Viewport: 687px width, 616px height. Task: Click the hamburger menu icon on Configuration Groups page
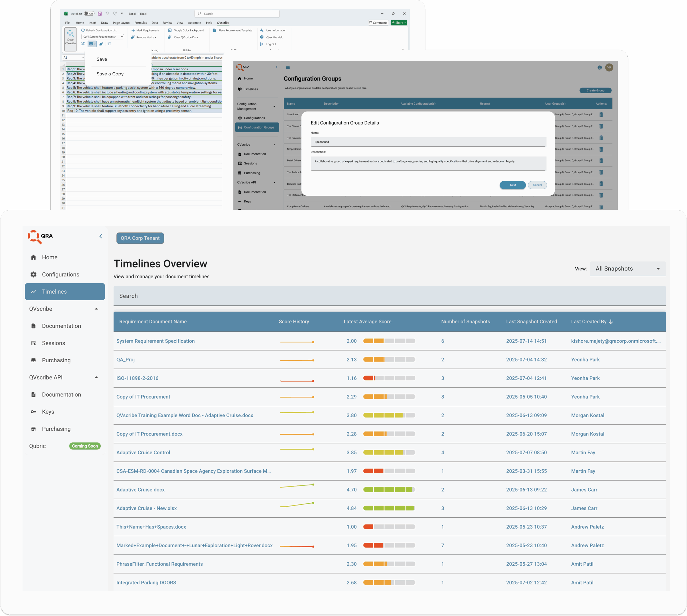point(288,67)
